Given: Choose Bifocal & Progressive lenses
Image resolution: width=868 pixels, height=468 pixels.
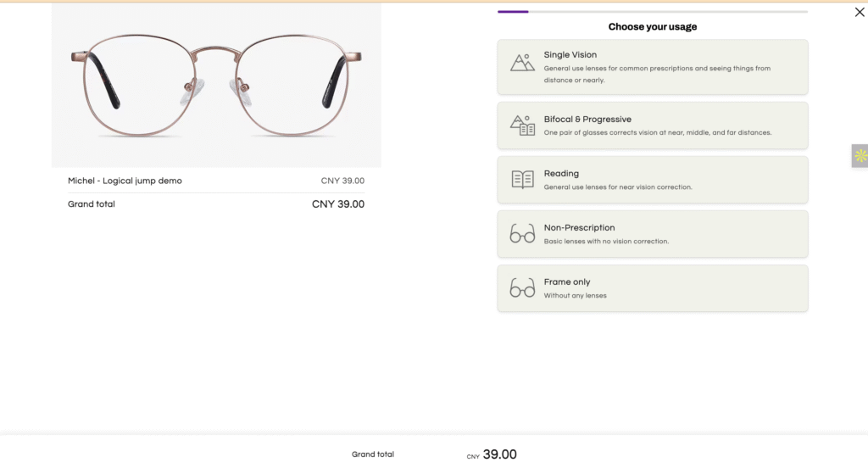Looking at the screenshot, I should coord(652,125).
